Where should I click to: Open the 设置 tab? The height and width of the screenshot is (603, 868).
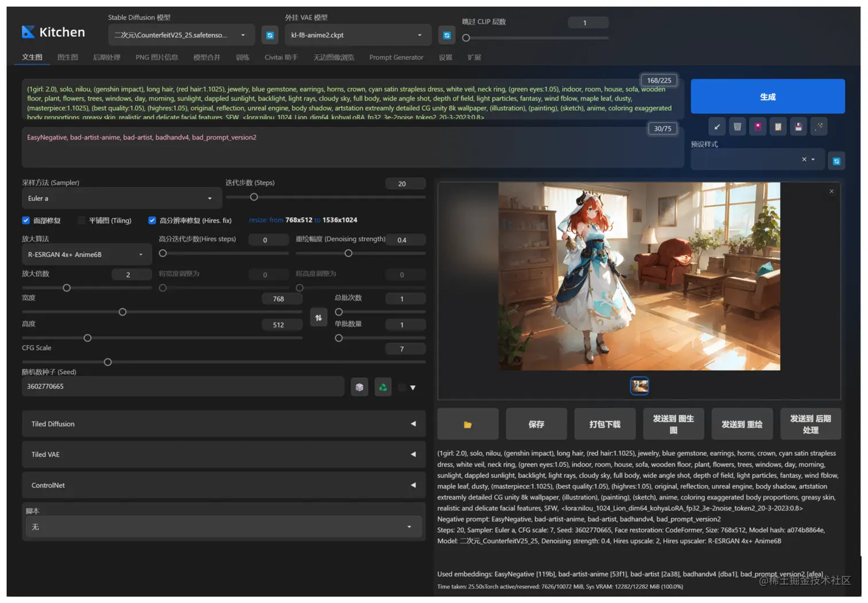pos(445,57)
